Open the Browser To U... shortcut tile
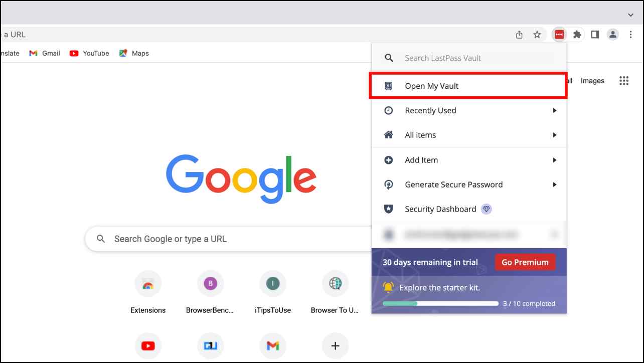Viewport: 644px width, 363px height. click(335, 292)
